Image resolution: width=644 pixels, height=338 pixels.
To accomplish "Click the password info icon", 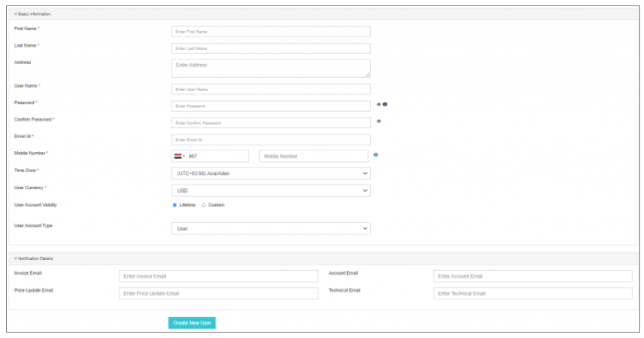I will pyautogui.click(x=386, y=104).
